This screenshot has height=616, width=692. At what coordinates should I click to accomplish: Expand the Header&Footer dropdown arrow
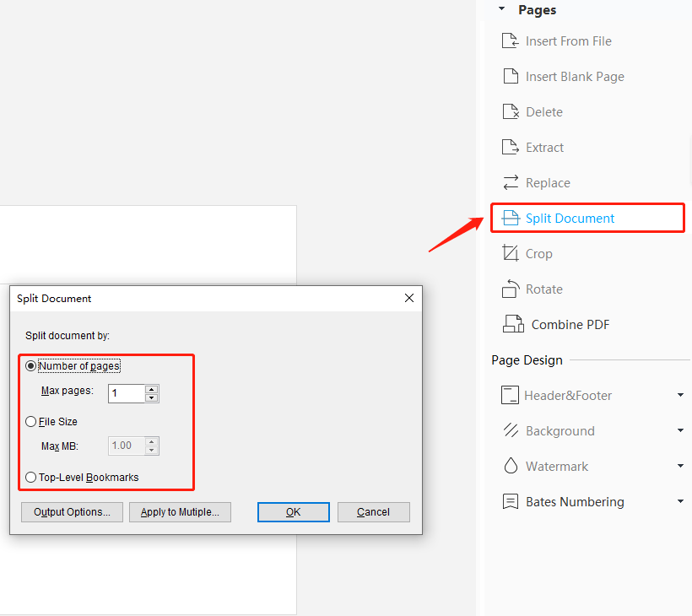pyautogui.click(x=680, y=395)
